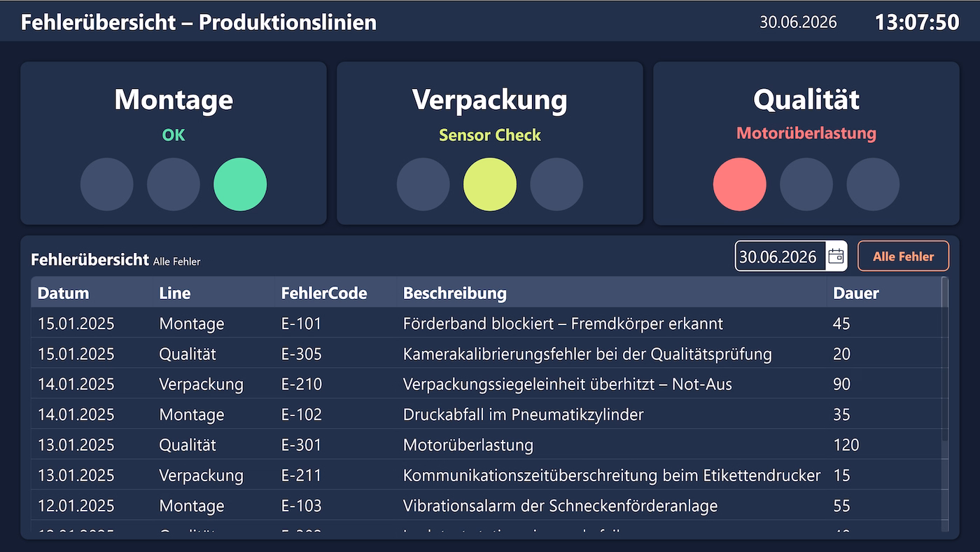Select duration 45 in the E-101 row
Viewport: 980px width, 552px height.
point(841,324)
